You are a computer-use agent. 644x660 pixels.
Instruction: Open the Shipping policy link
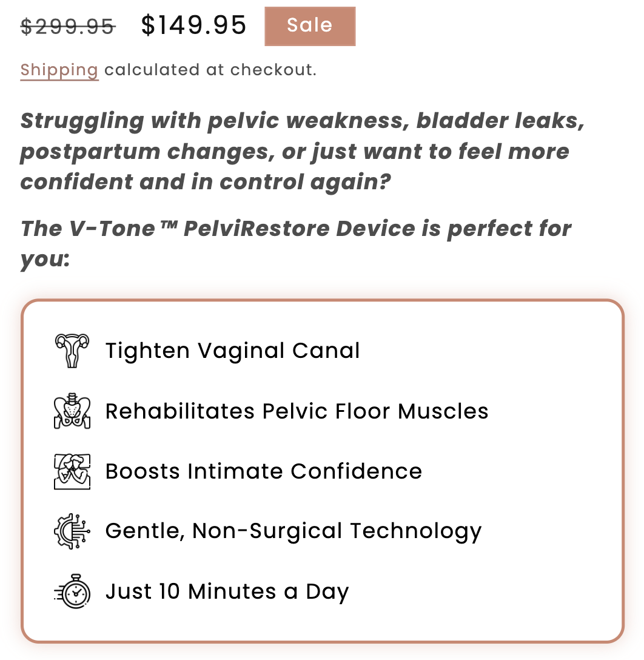(x=59, y=70)
